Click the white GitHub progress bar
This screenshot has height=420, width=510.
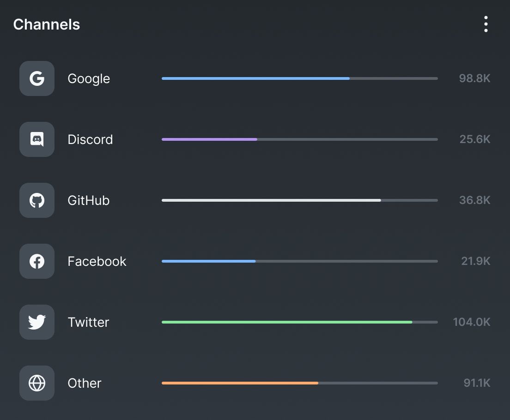tap(271, 200)
